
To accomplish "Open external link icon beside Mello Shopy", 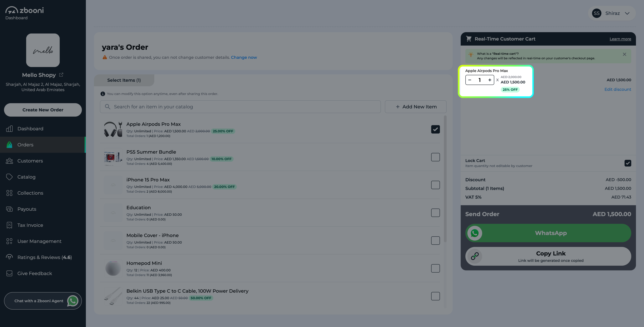I will tap(61, 75).
